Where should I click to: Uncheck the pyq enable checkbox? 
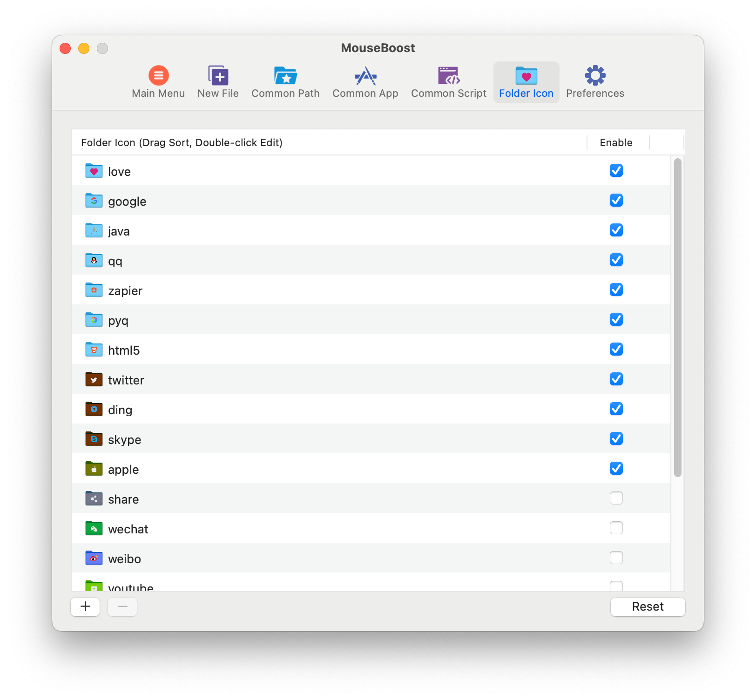click(616, 319)
